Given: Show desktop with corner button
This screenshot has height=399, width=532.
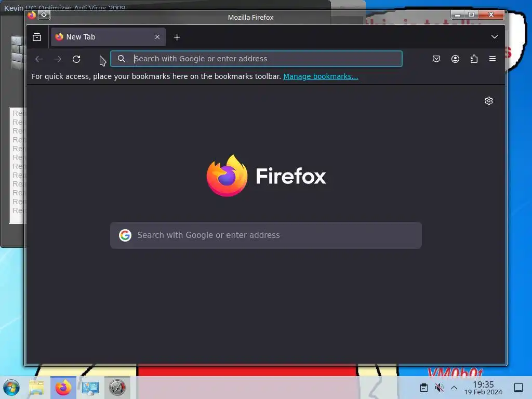Looking at the screenshot, I should pos(518,388).
